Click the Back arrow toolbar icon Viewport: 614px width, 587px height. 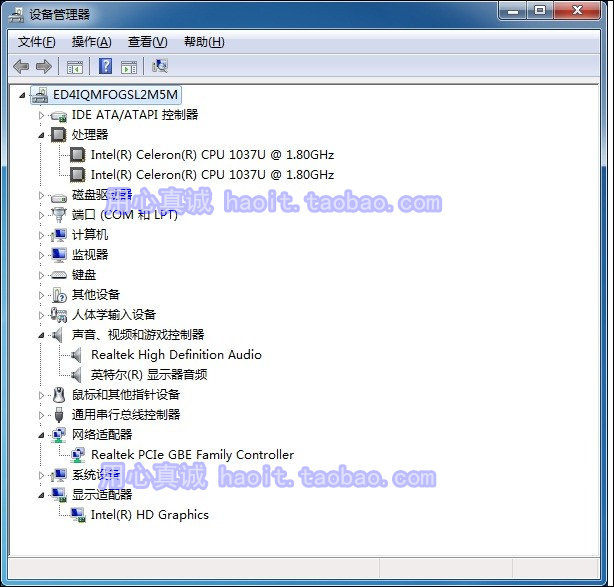coord(21,66)
